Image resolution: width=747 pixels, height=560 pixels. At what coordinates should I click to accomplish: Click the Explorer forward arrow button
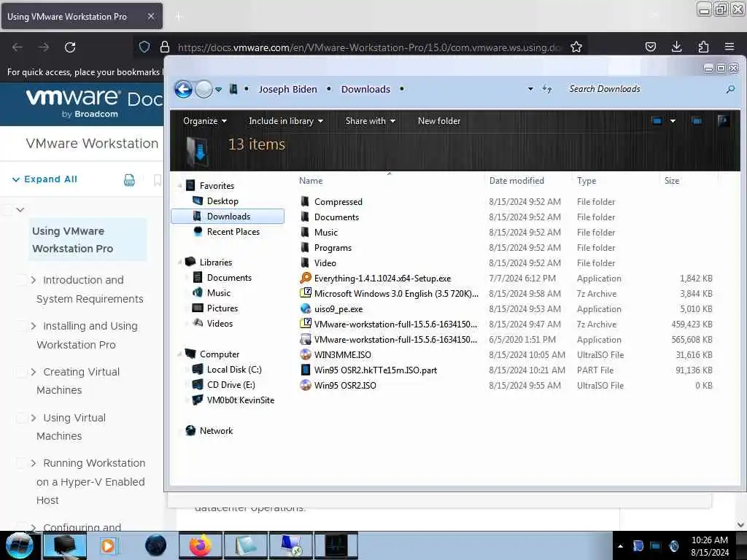pyautogui.click(x=204, y=89)
